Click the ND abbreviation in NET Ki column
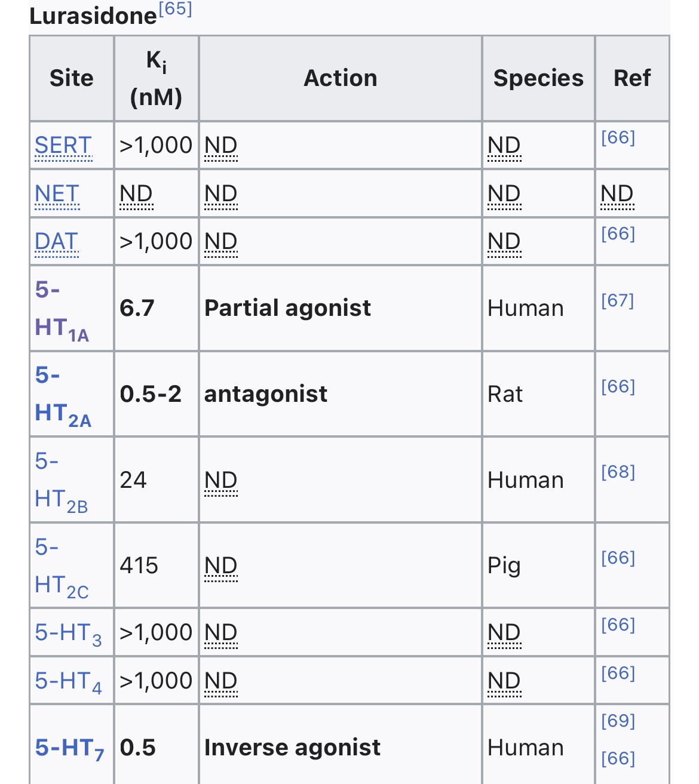 tap(136, 194)
